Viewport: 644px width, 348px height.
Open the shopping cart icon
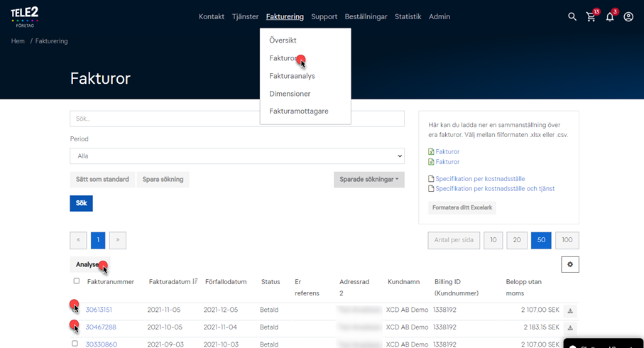coord(591,17)
